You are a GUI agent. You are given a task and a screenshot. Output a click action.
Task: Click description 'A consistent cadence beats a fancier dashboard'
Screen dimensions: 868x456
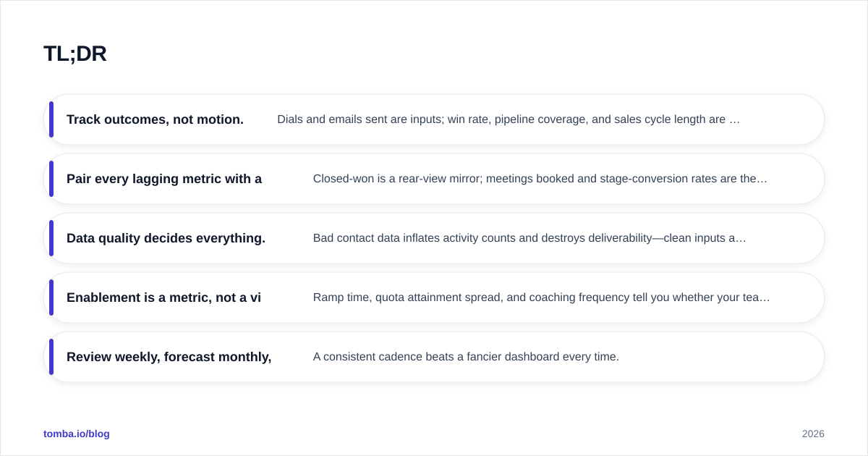pyautogui.click(x=466, y=357)
